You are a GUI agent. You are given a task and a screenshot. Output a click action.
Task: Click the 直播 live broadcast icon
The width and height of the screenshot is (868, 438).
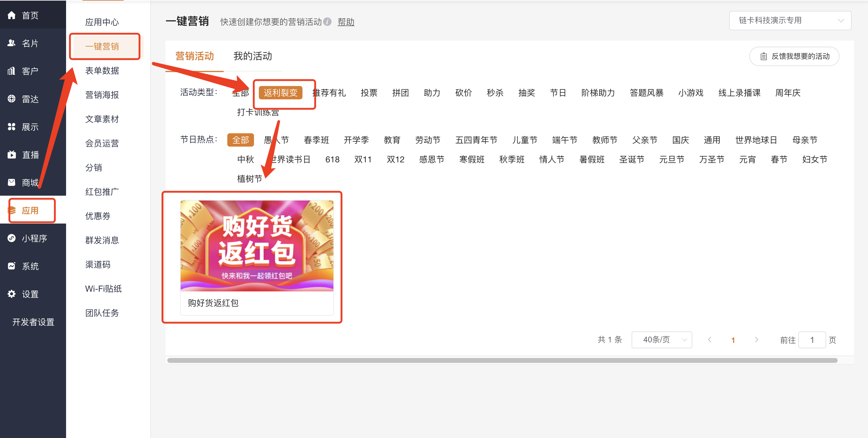12,154
